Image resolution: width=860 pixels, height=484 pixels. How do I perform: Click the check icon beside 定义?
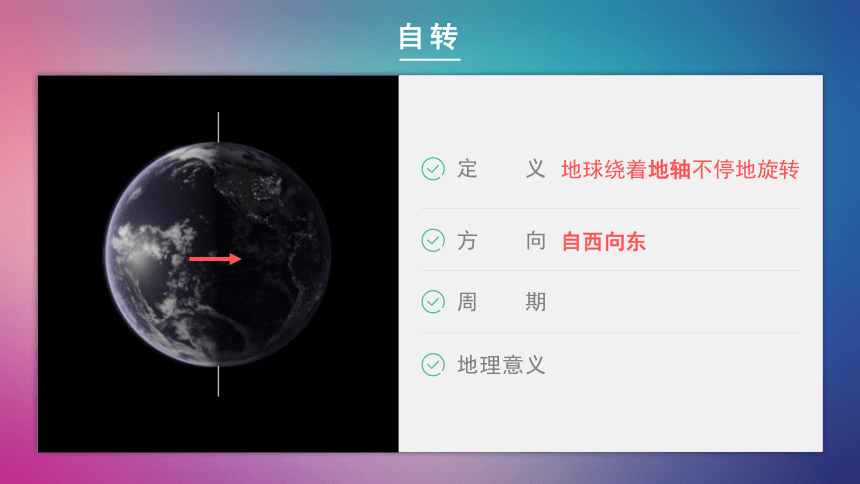point(433,169)
